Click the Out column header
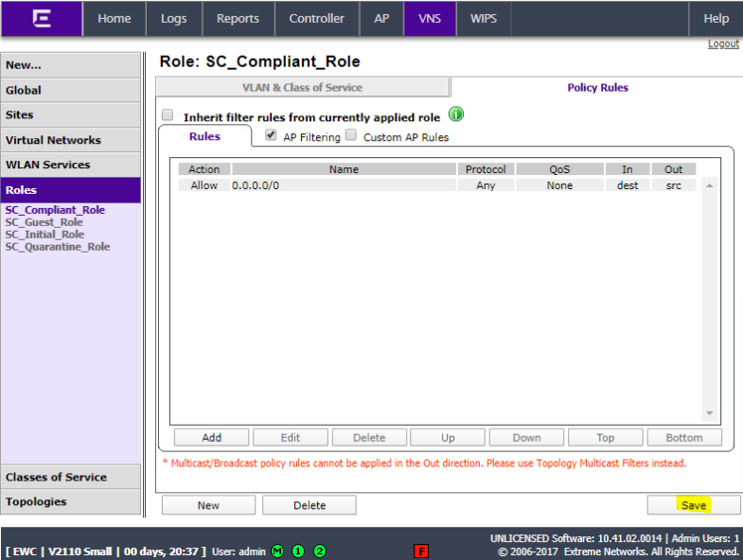Image resolution: width=743 pixels, height=560 pixels. pos(673,169)
